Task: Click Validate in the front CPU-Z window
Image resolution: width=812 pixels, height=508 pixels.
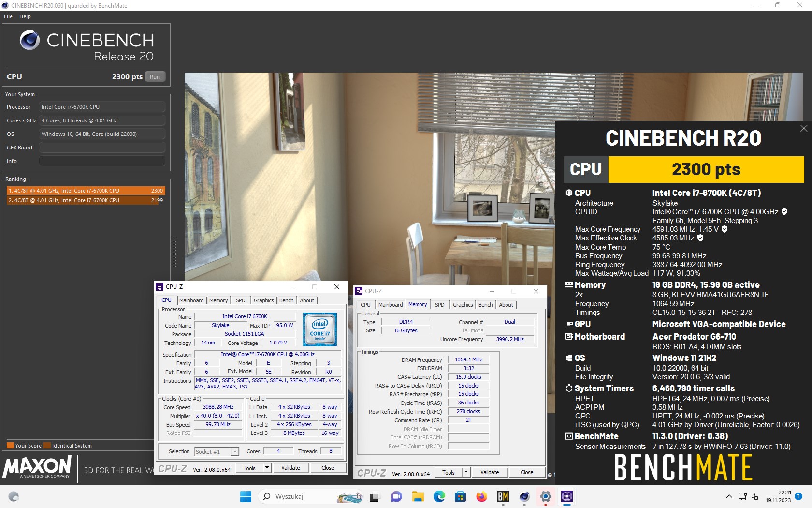Action: 290,468
